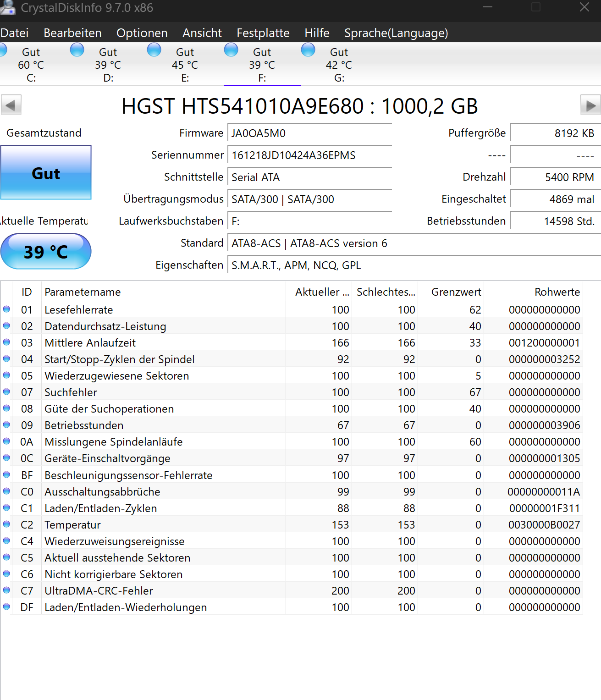Click status dot for Datendurchsatz-Leistung row
Screen dimensions: 601x700
click(6, 325)
